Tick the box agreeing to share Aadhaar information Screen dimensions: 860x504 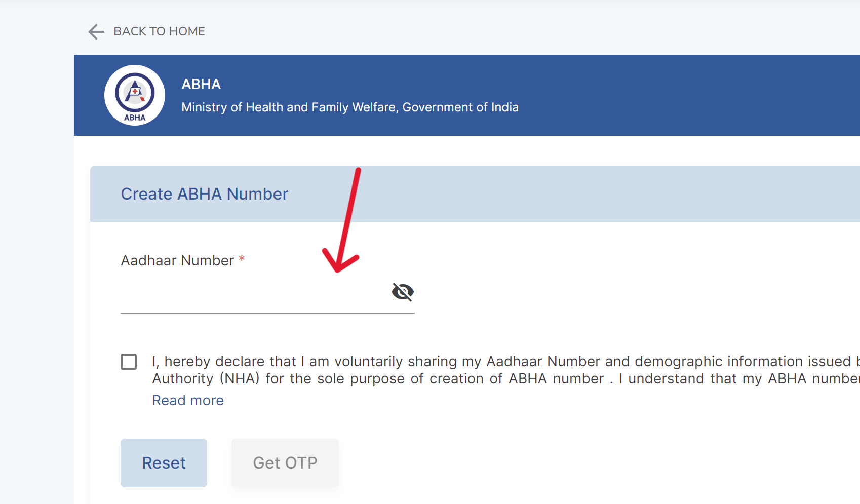click(x=129, y=361)
